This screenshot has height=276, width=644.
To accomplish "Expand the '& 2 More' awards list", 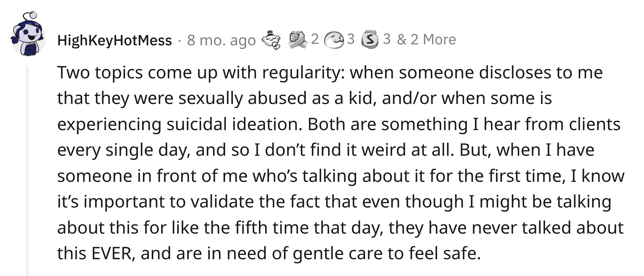I will click(427, 39).
